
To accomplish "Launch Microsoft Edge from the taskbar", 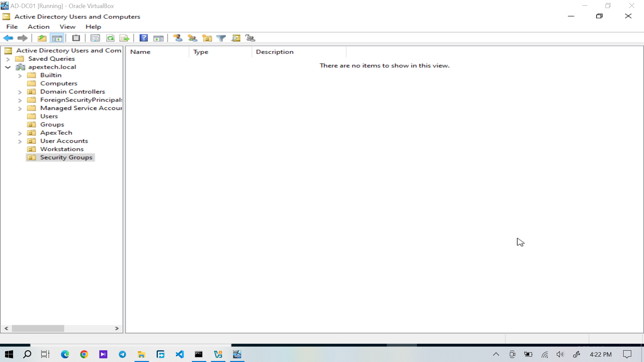I will [x=65, y=354].
